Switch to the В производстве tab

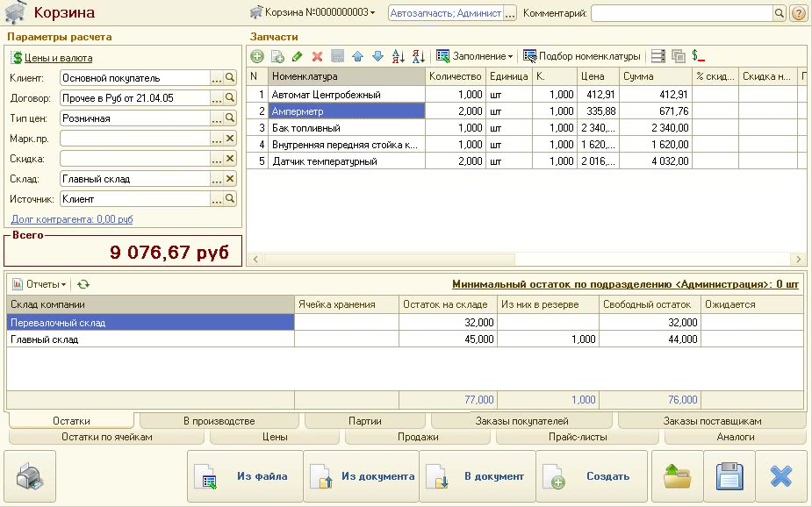click(219, 421)
